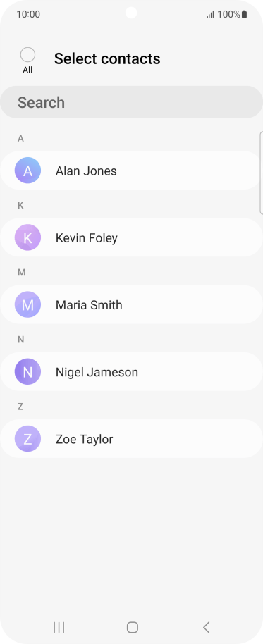Focus the Search contacts field

(x=131, y=102)
